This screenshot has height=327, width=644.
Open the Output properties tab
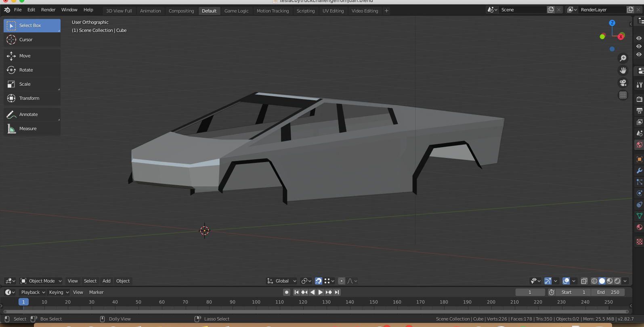coord(640,110)
